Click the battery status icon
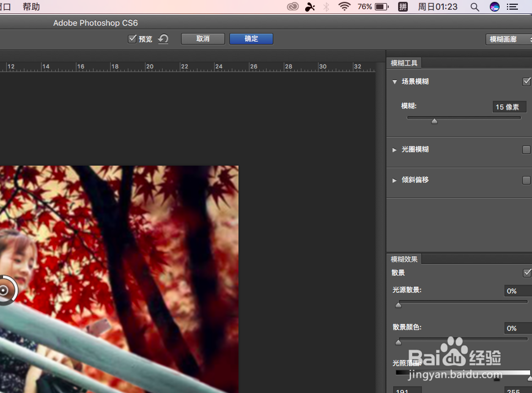The width and height of the screenshot is (532, 393). point(382,7)
